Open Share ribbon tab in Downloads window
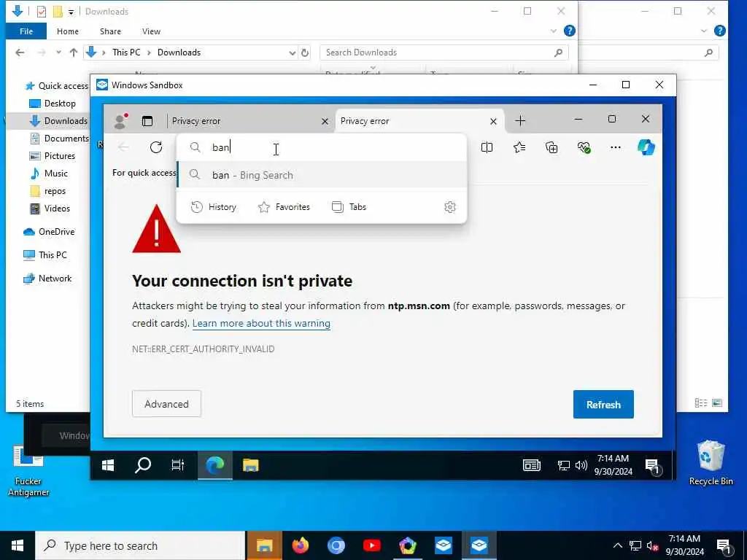Viewport: 747px width, 560px height. [x=110, y=31]
